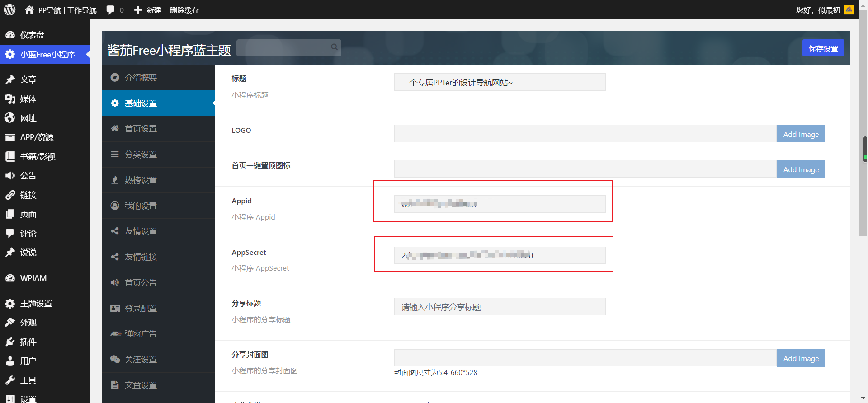Viewport: 868px width, 403px height.
Task: Click the WPJAM gauge icon
Action: point(10,278)
